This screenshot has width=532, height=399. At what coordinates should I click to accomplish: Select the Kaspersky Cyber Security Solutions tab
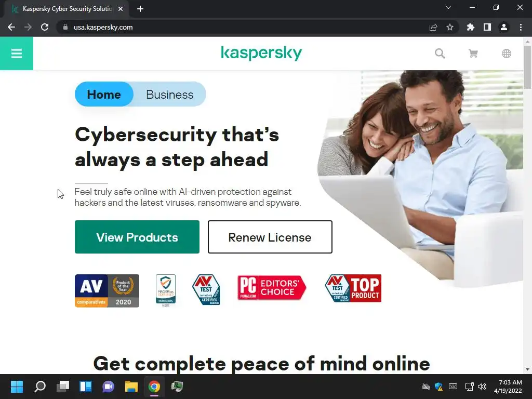[x=66, y=9]
